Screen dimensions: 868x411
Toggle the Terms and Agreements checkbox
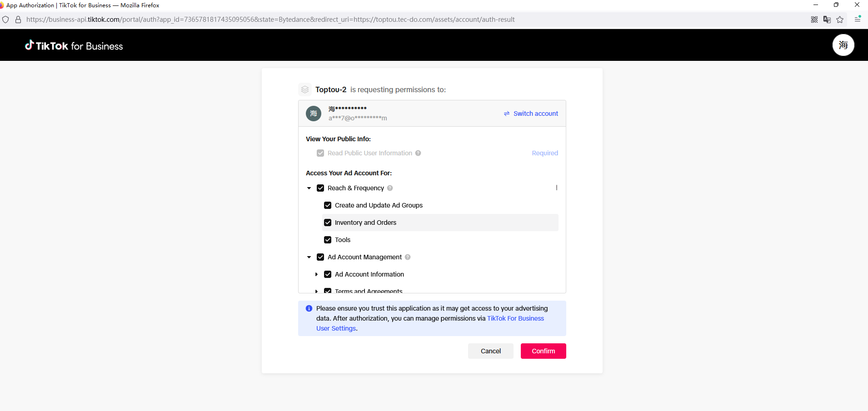pyautogui.click(x=328, y=291)
